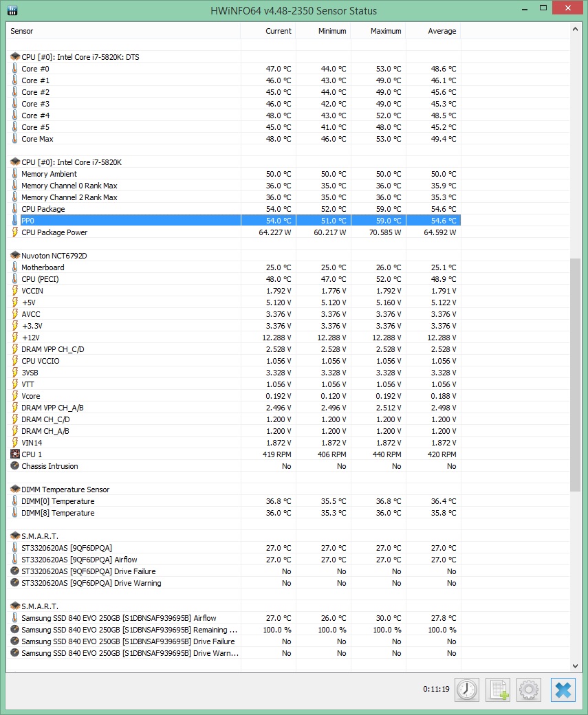588x715 pixels.
Task: Click lightning icon next to Vcore
Action: click(x=14, y=396)
